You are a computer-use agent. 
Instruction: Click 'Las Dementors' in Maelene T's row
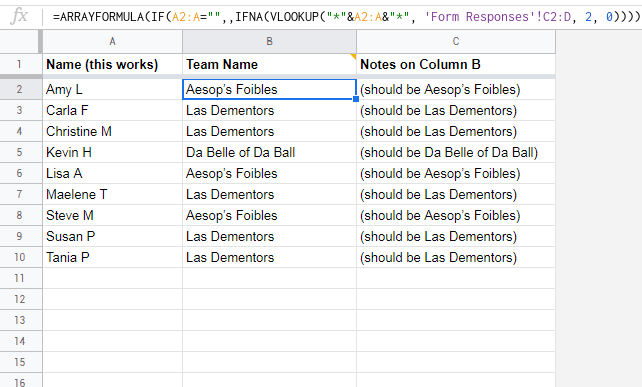pyautogui.click(x=269, y=194)
